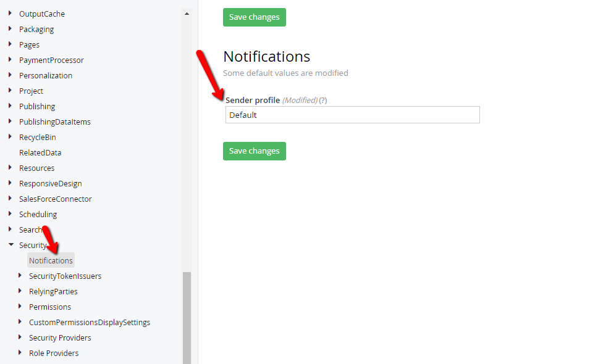Open the RelyingParties tree item
Screen dimensions: 598x364
pyautogui.click(x=53, y=292)
